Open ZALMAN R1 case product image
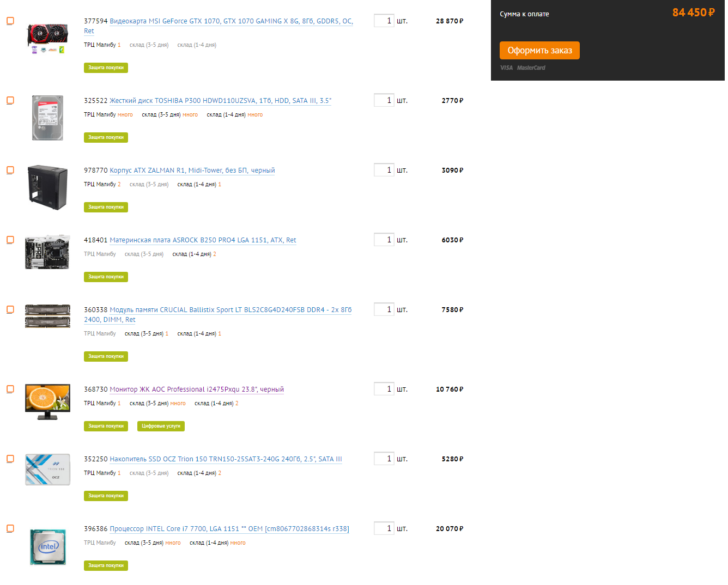This screenshot has width=728, height=585. point(47,187)
